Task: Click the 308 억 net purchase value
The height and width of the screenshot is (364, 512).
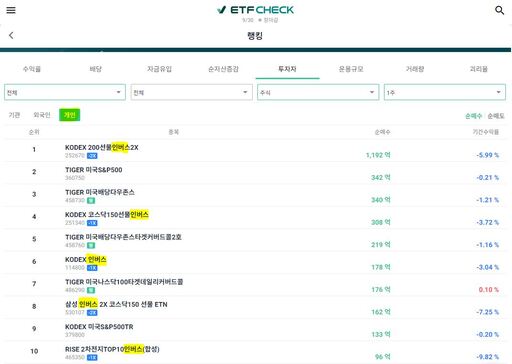Action: [x=381, y=222]
